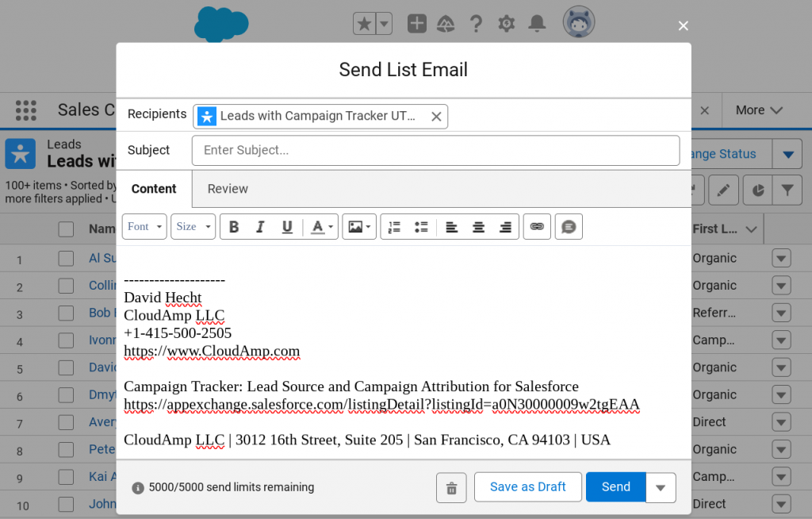The image size is (812, 519).
Task: Insert a bulleted list
Action: click(421, 226)
